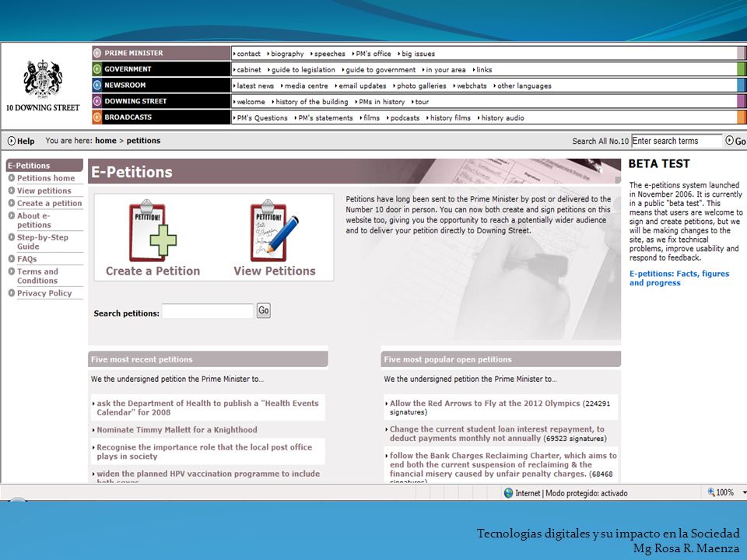Click the green Government section arrow icon

coord(97,69)
